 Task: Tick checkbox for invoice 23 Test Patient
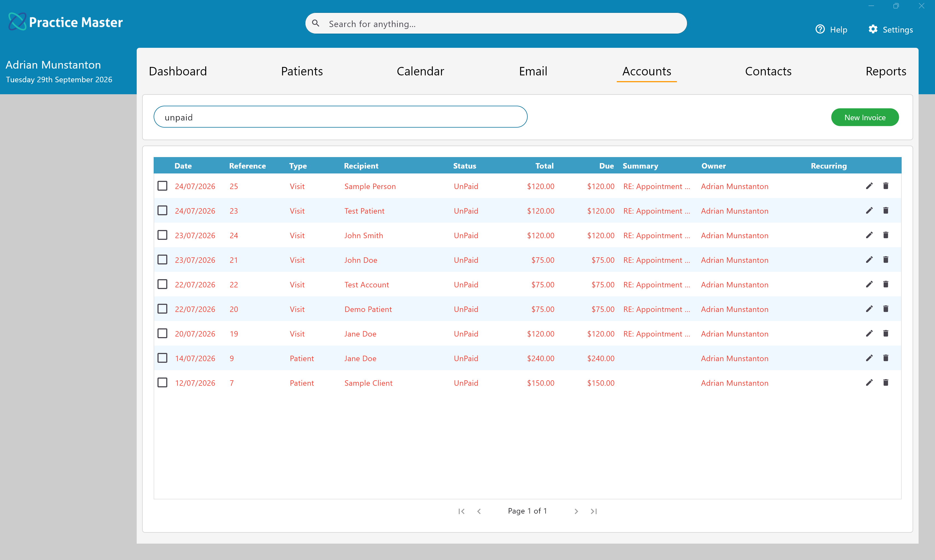click(x=162, y=210)
